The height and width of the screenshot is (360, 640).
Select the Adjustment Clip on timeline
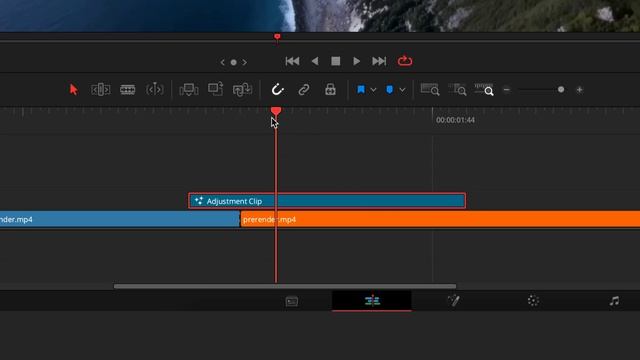[x=327, y=201]
